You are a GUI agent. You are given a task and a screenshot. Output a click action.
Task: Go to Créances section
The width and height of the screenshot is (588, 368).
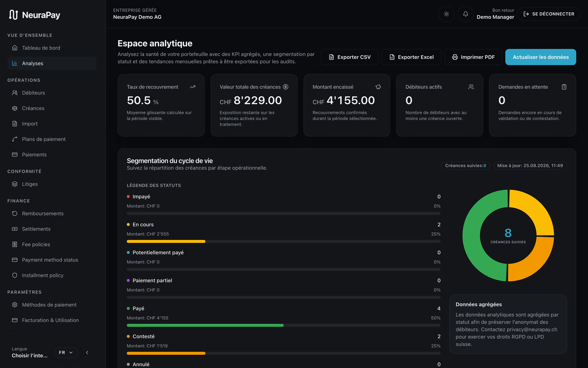click(x=52, y=108)
